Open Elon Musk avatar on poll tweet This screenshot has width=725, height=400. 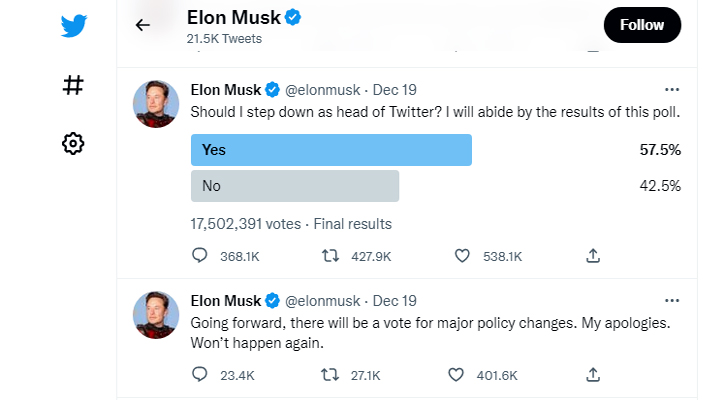click(x=156, y=104)
